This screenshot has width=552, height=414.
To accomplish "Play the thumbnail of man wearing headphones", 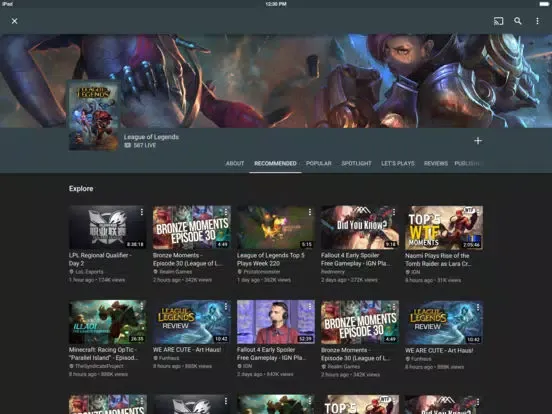I will [x=276, y=322].
